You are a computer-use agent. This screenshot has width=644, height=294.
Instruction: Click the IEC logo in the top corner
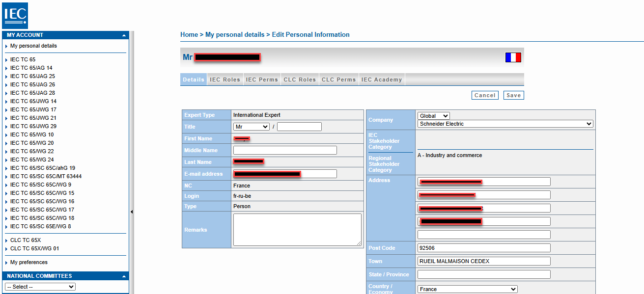(x=15, y=15)
